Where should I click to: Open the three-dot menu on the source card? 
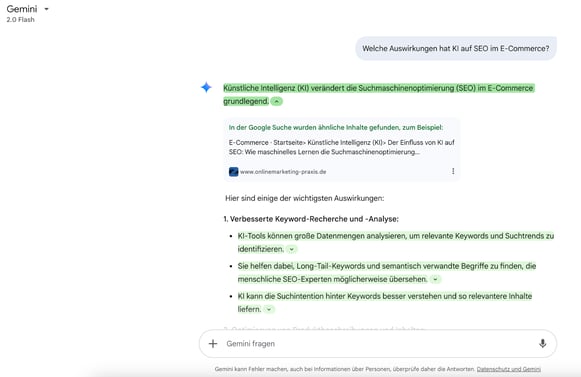(x=453, y=171)
